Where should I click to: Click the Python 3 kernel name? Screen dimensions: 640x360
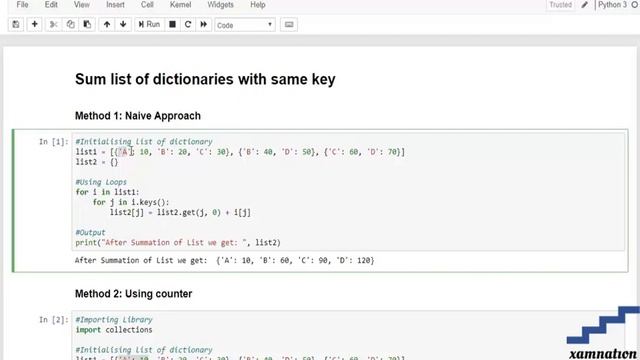click(x=612, y=5)
